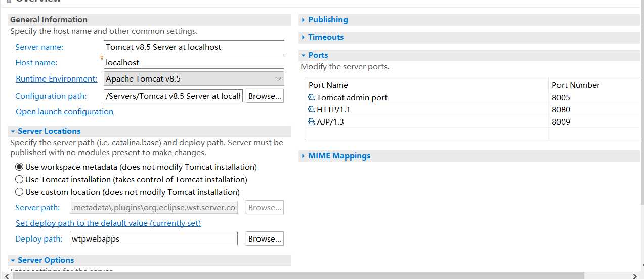The image size is (644, 279).
Task: Select Use Tomcat installation option
Action: click(x=19, y=179)
